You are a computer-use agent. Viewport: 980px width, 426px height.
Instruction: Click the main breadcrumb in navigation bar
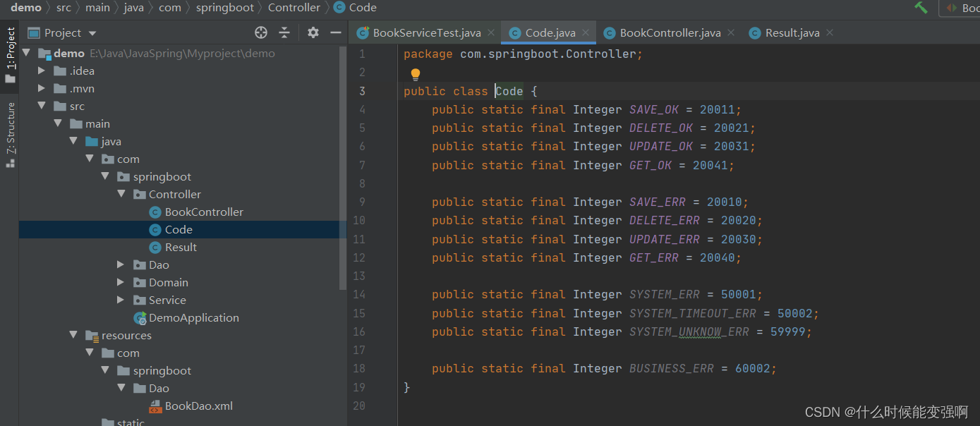(x=98, y=7)
